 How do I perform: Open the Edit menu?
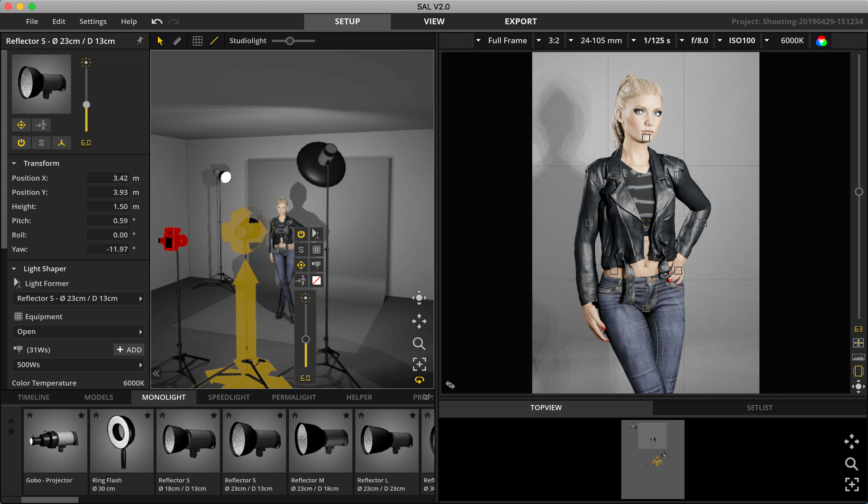click(x=59, y=21)
